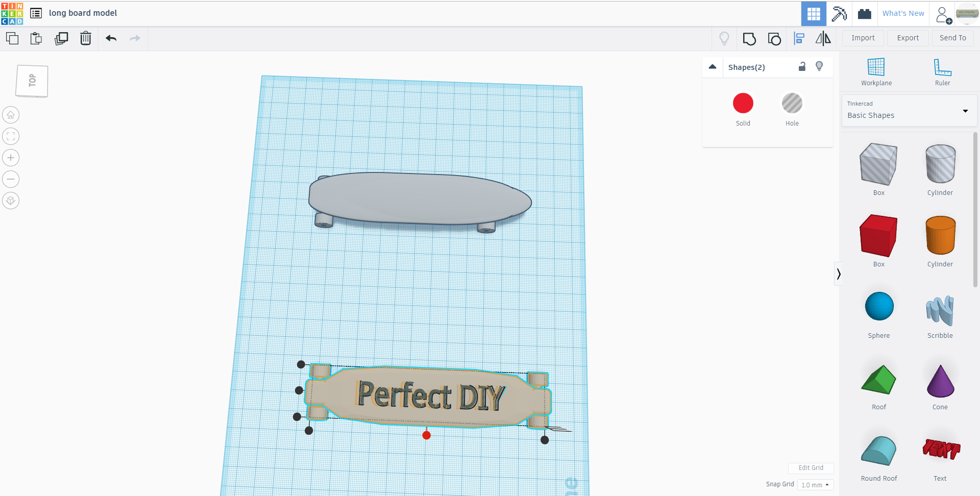980x496 pixels.
Task: Toggle hide selected lightbulb in Shapes panel
Action: (819, 66)
